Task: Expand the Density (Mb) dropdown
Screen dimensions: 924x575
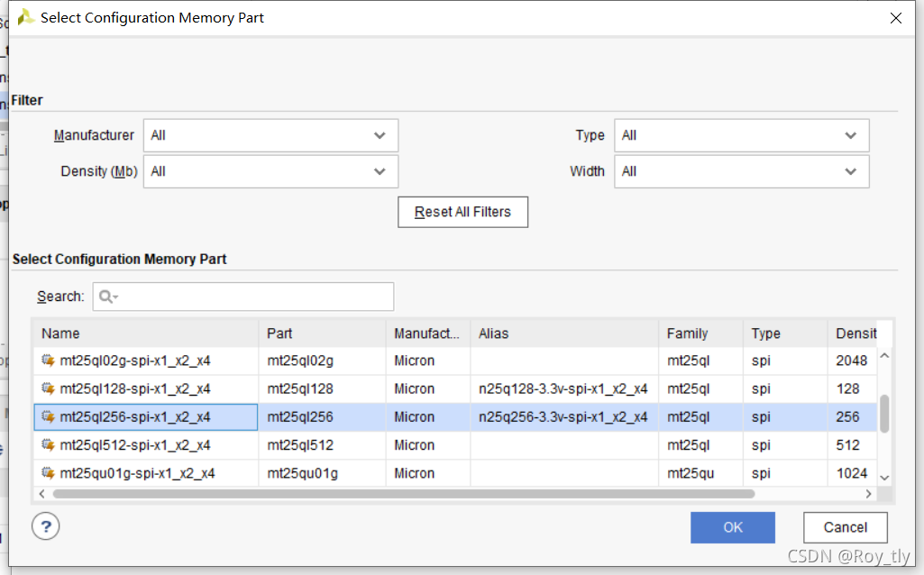Action: pyautogui.click(x=270, y=171)
